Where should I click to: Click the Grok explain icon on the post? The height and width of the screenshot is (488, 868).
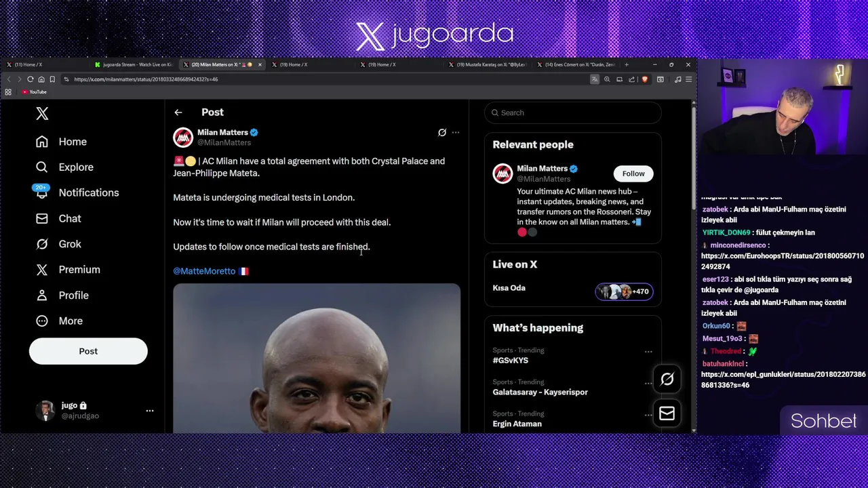[x=442, y=133]
